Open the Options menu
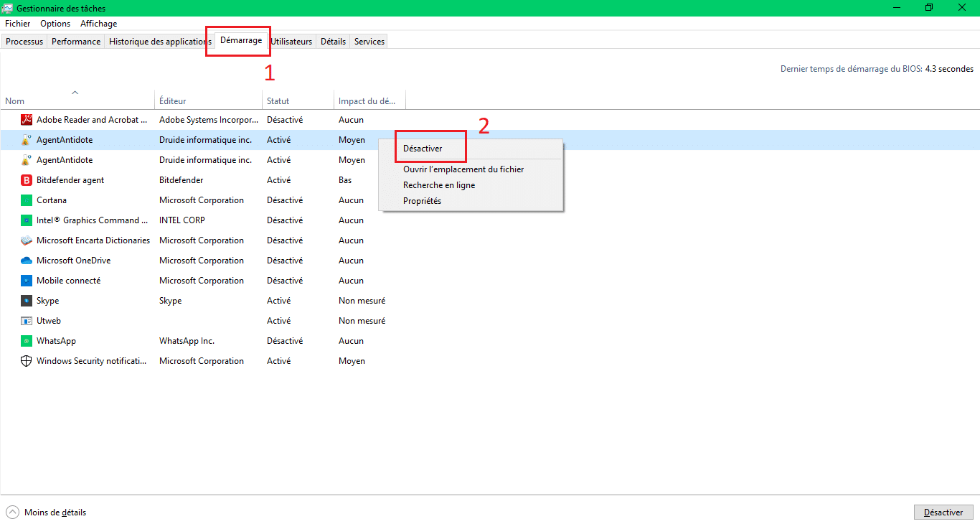 pyautogui.click(x=55, y=24)
